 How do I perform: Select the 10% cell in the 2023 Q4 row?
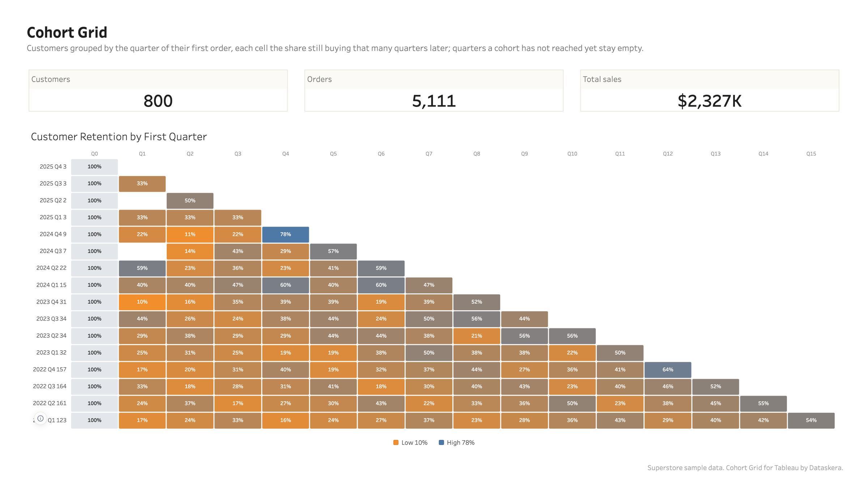tap(142, 302)
